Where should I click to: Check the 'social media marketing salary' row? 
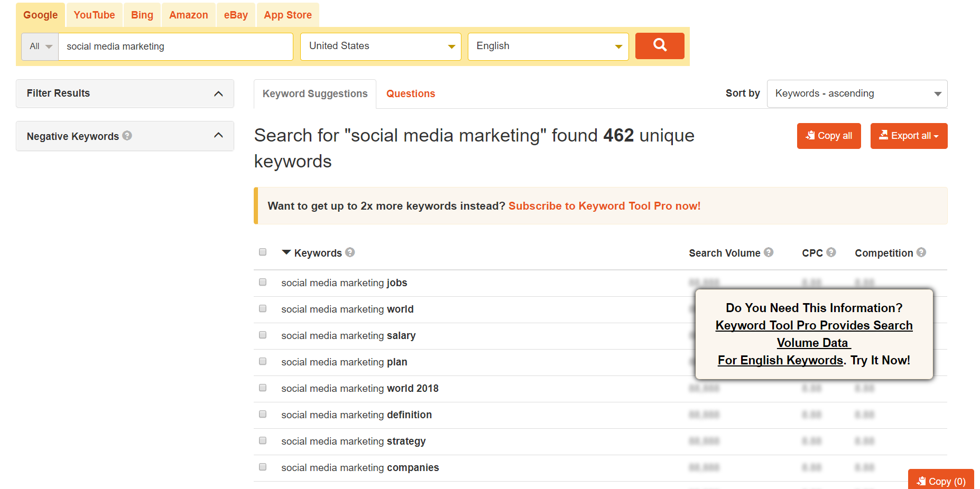263,335
